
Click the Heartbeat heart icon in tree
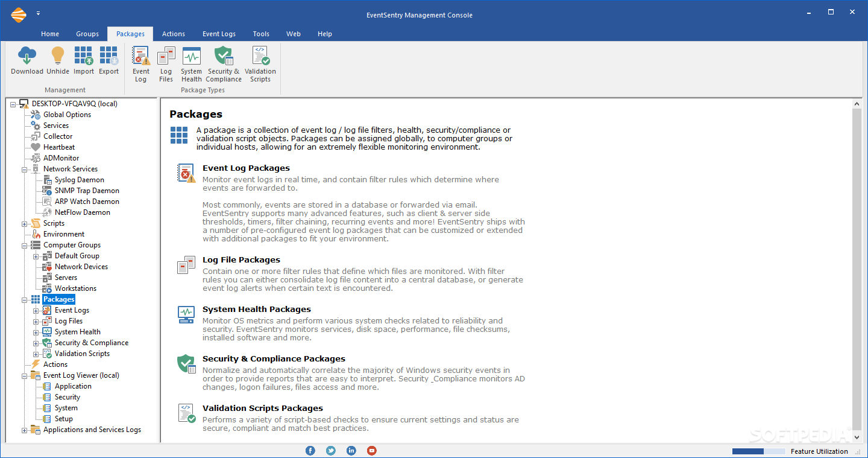[36, 147]
